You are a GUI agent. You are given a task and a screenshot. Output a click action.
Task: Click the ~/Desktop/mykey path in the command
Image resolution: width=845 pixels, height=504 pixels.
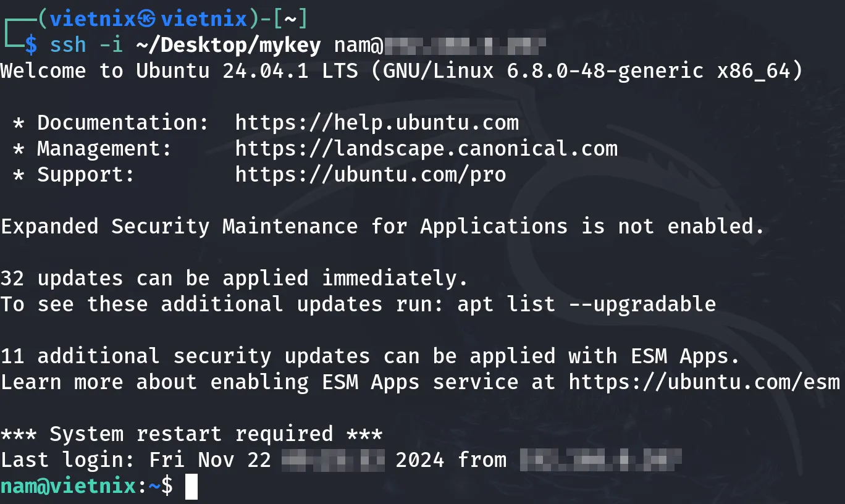[x=229, y=45]
